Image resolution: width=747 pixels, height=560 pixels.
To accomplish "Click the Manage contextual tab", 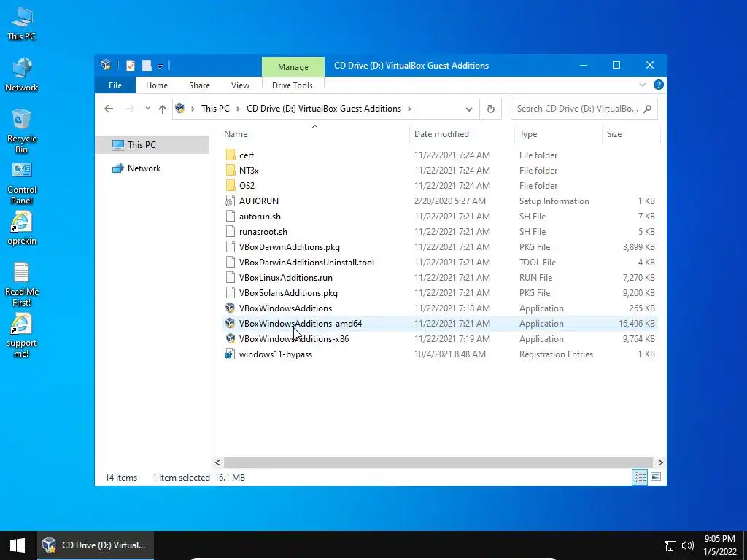I will 293,67.
